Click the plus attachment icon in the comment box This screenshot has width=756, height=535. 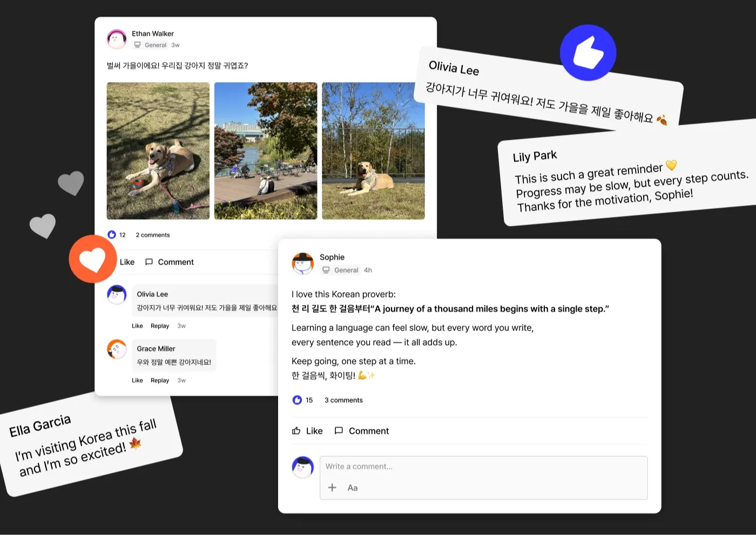pos(332,487)
